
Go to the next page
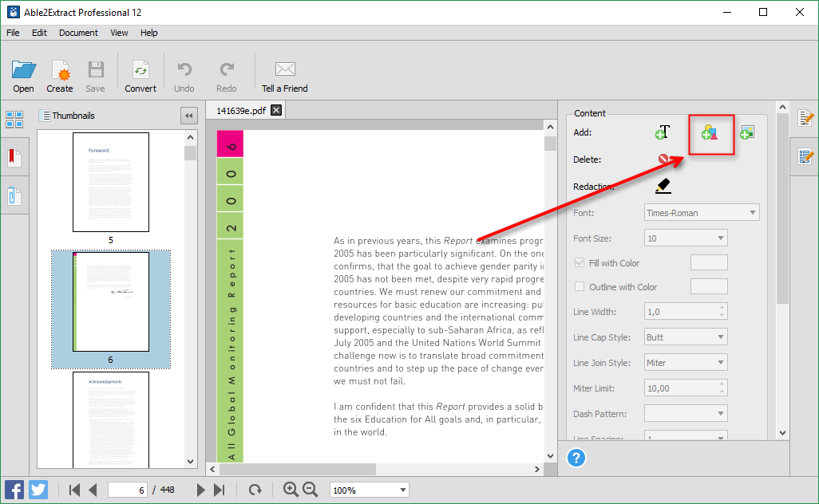[x=200, y=490]
